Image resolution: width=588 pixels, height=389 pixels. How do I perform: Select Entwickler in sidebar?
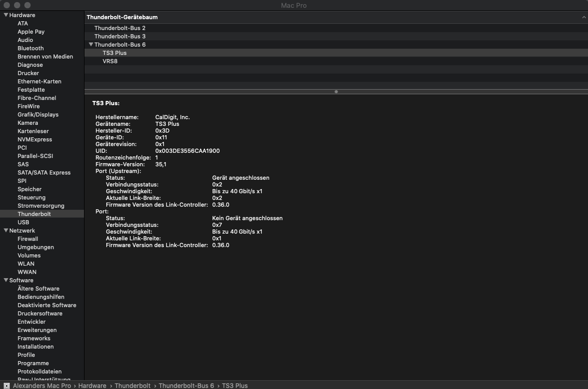point(32,322)
